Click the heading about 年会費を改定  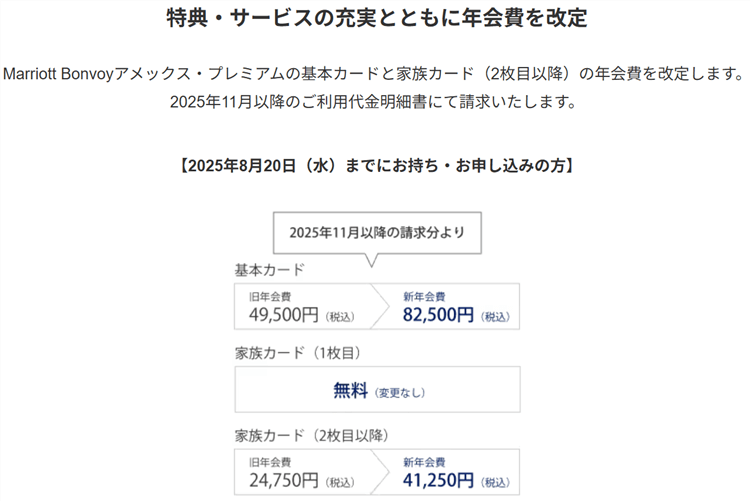(376, 19)
